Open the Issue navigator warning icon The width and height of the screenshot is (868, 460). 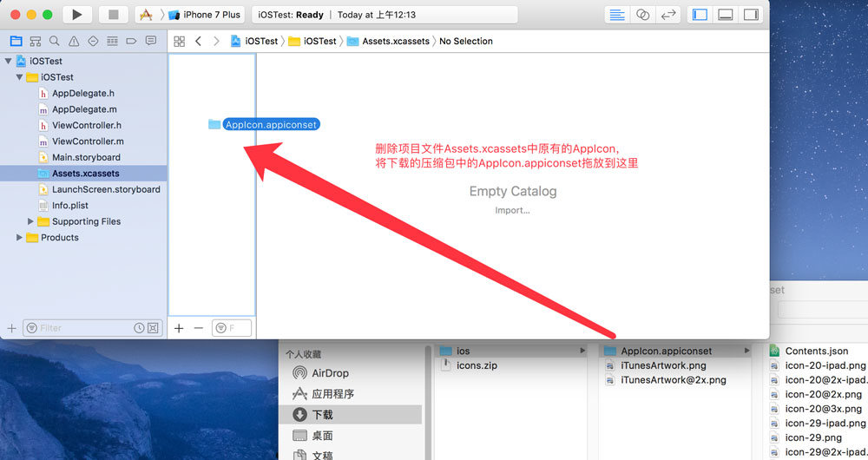[x=74, y=41]
